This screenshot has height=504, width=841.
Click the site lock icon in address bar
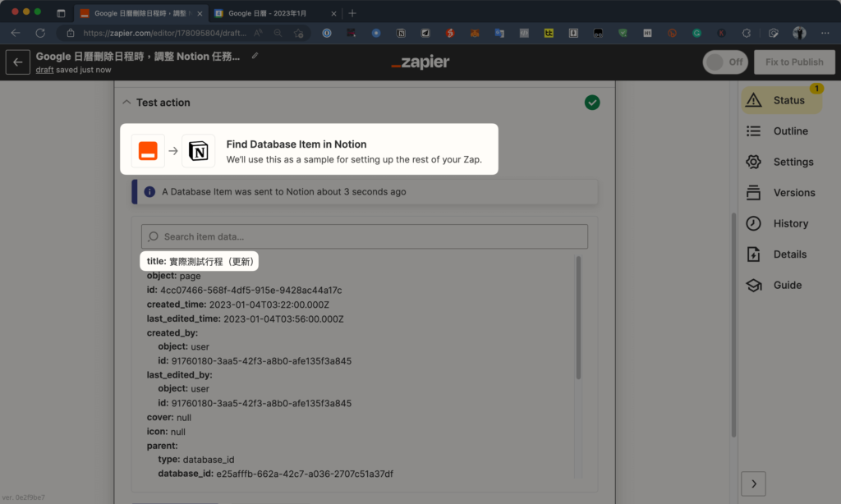[x=71, y=33]
